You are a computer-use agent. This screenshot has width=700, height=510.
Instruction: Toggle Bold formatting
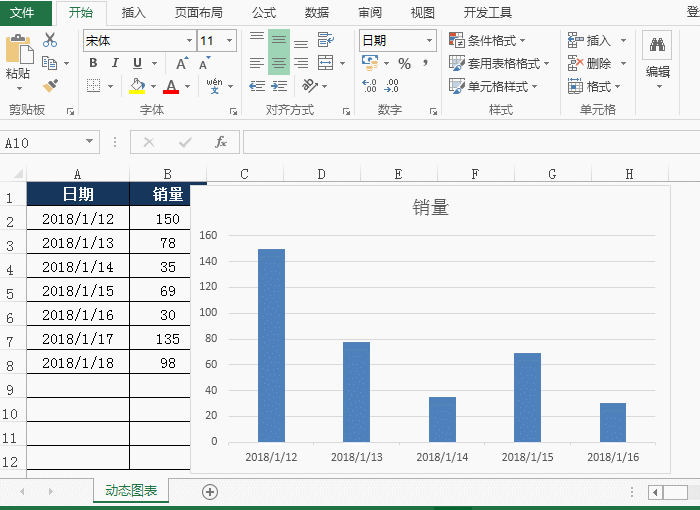coord(93,63)
